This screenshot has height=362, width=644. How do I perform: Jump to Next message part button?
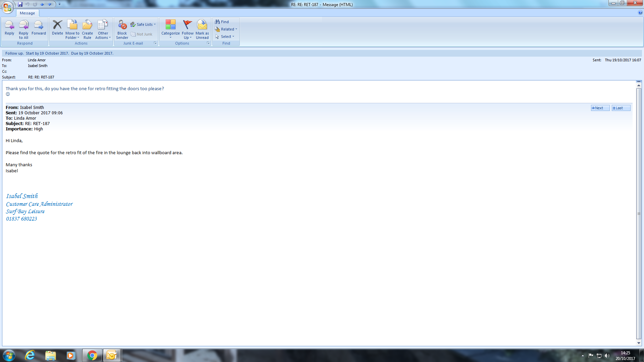click(600, 108)
